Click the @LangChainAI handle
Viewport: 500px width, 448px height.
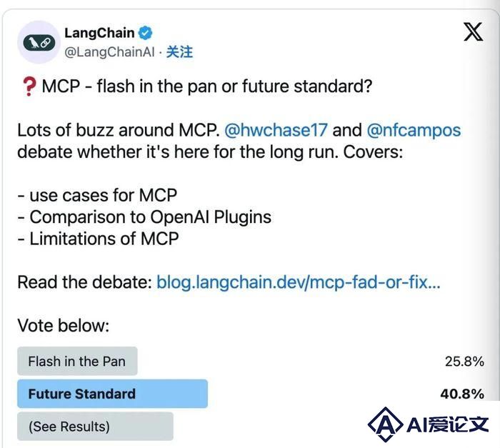109,52
